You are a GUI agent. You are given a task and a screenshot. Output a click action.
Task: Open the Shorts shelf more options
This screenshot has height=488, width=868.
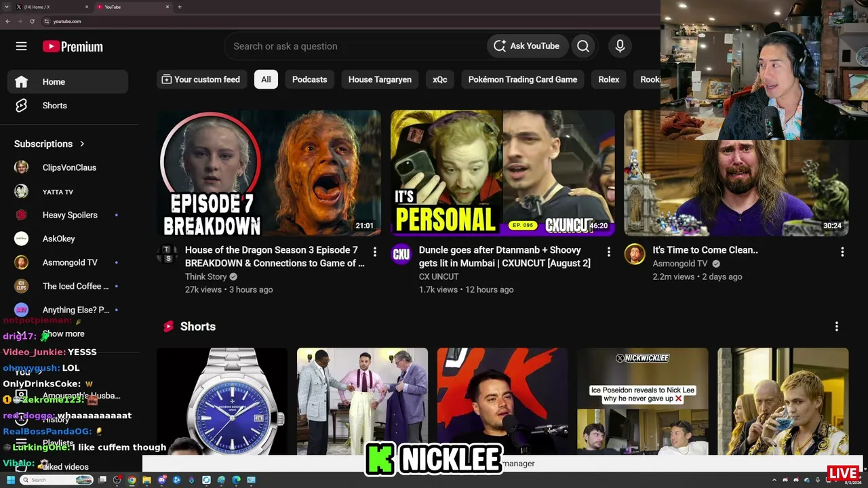point(836,327)
